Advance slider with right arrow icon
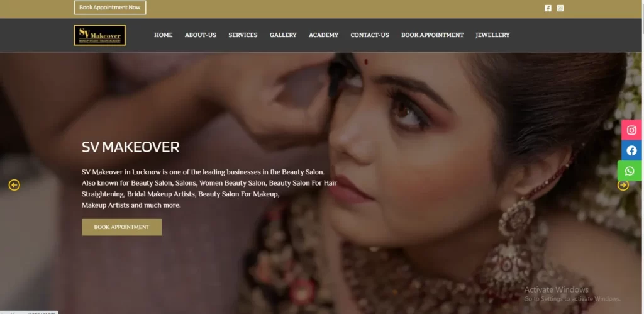 pyautogui.click(x=623, y=185)
